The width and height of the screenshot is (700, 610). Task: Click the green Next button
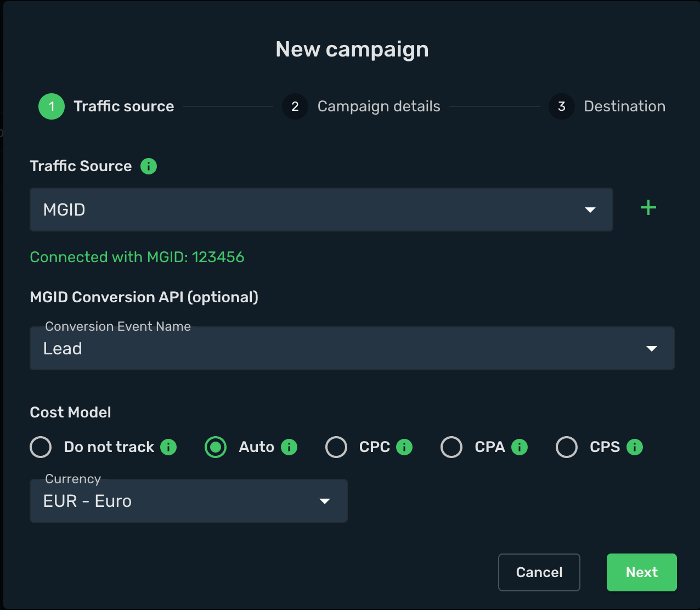point(642,572)
